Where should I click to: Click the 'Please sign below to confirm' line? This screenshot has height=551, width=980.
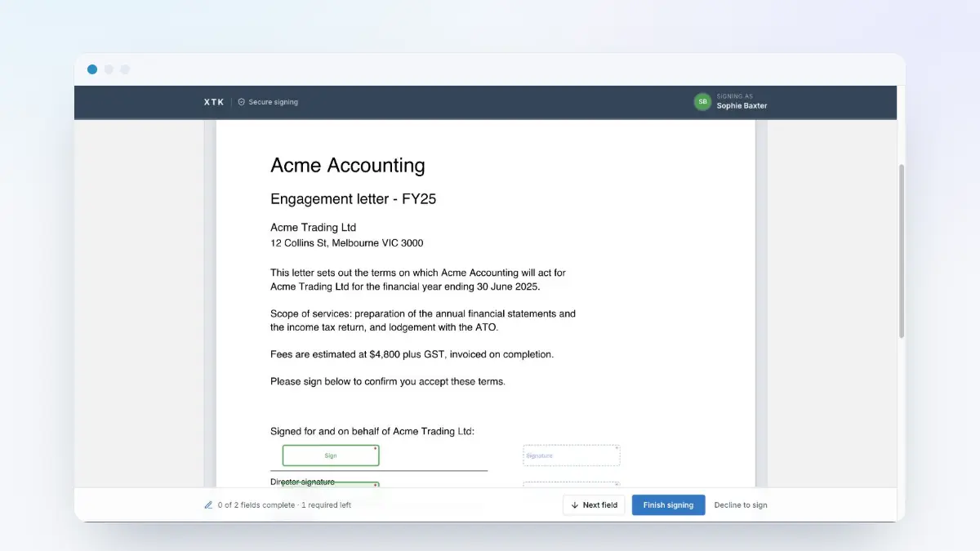pyautogui.click(x=388, y=381)
